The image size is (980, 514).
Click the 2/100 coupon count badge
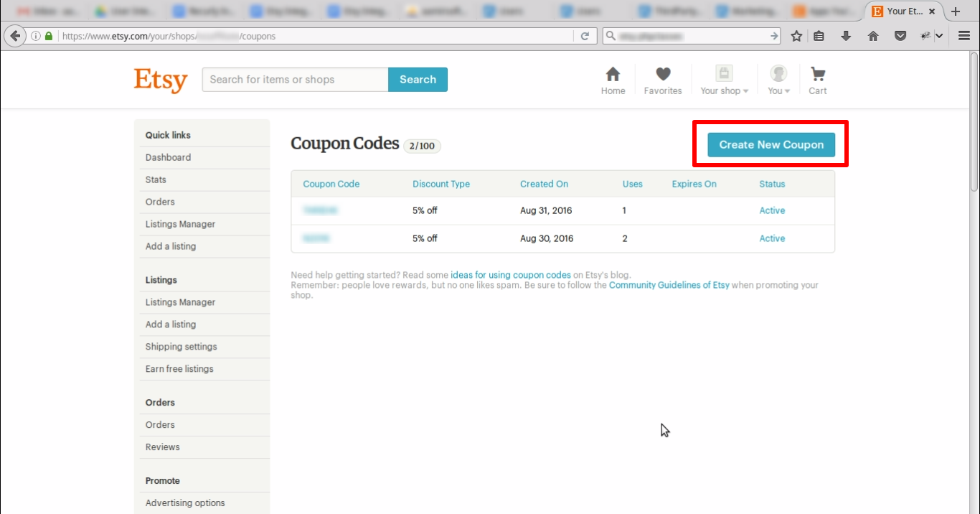click(422, 146)
